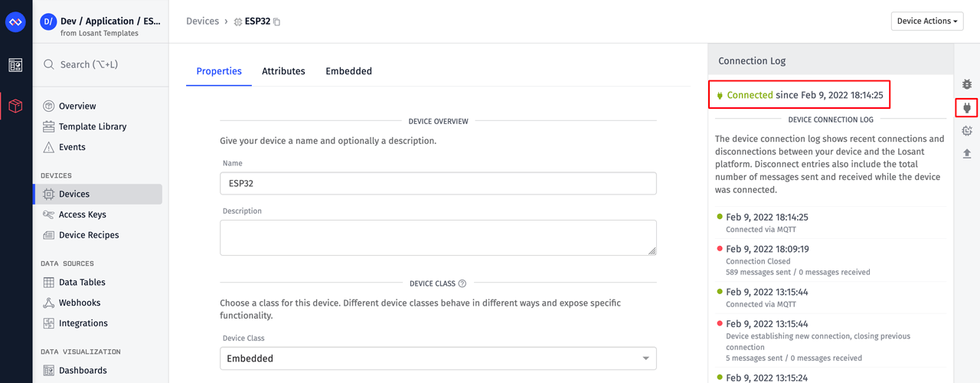This screenshot has width=980, height=383.
Task: Open the connection log plug icon
Action: coord(967,108)
